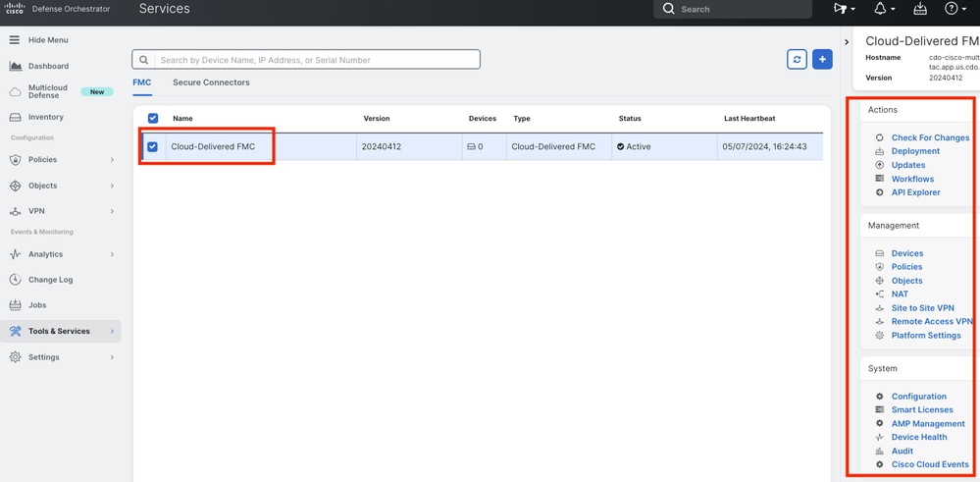The height and width of the screenshot is (482, 980).
Task: Expand the VPN submenu chevron
Action: 113,211
